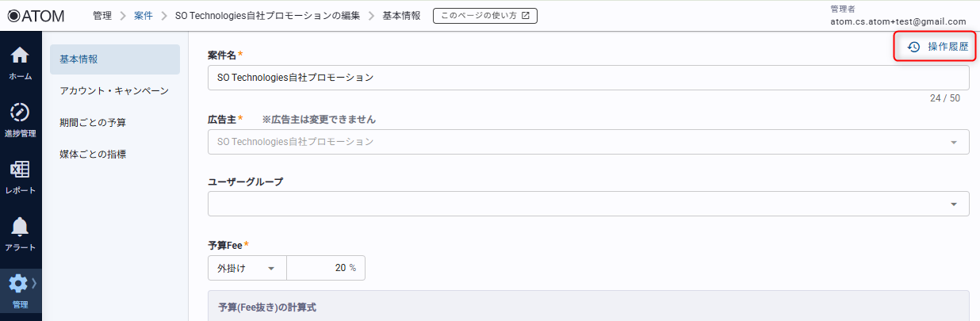Click the 案件 breadcrumb link
The image size is (980, 321).
(x=144, y=16)
